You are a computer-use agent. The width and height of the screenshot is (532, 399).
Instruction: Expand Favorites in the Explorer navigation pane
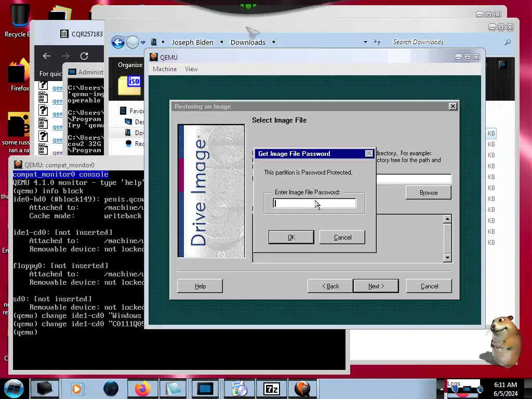[x=131, y=111]
